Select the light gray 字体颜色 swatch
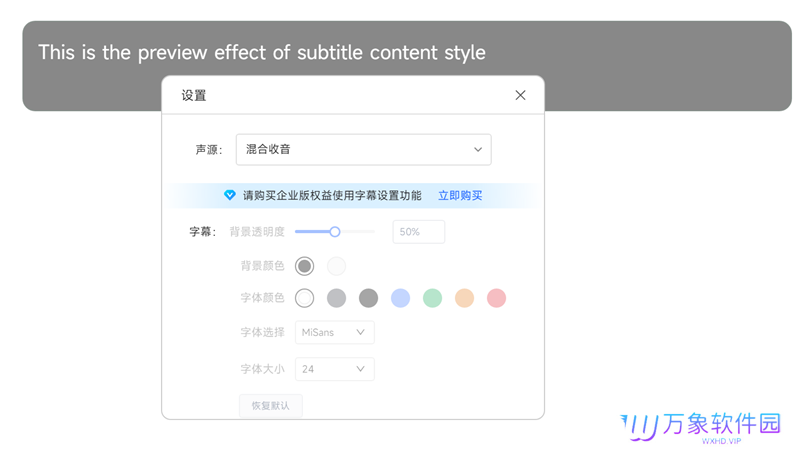Screen dimensions: 800x453 click(336, 298)
